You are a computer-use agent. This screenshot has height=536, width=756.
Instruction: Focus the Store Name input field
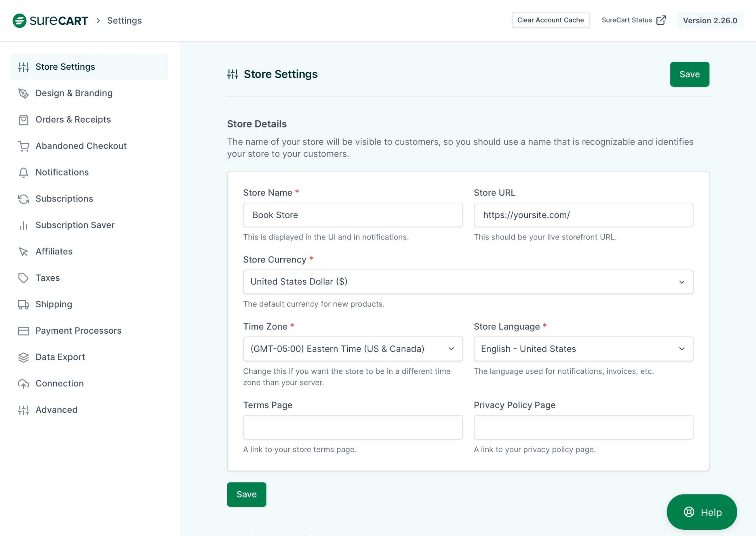click(353, 215)
